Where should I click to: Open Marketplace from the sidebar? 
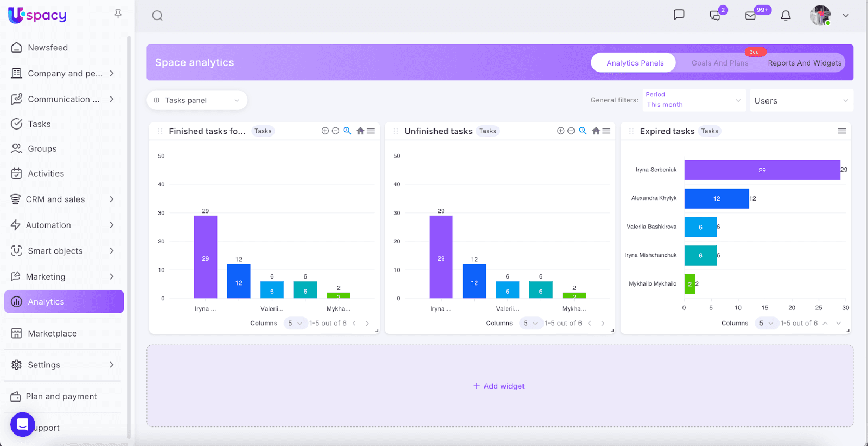coord(52,333)
